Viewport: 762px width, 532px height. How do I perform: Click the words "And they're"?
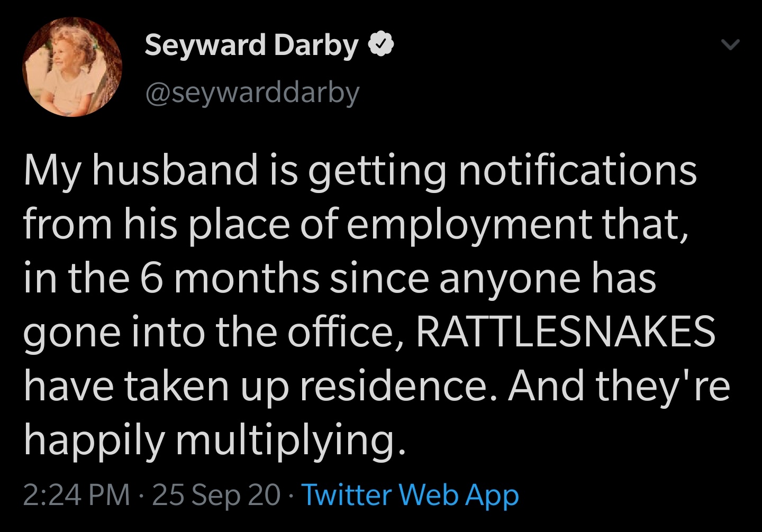click(x=619, y=386)
